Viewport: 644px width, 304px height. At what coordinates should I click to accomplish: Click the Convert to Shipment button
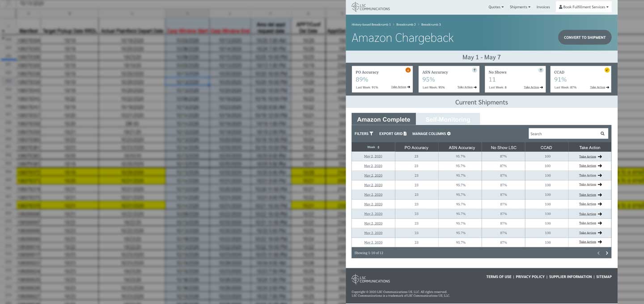[585, 38]
